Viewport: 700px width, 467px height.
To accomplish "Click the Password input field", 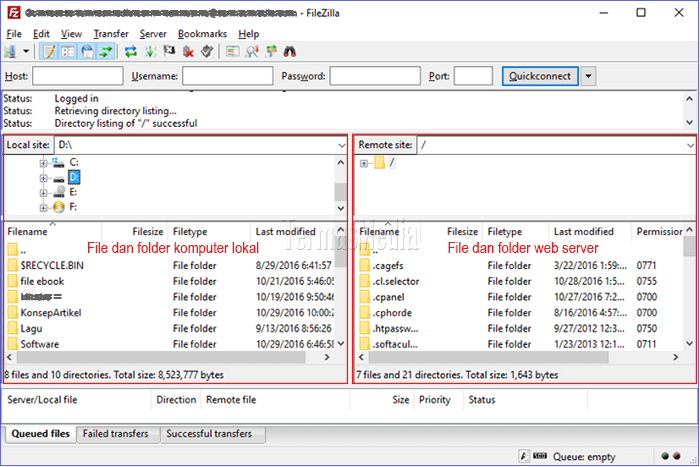I will pyautogui.click(x=375, y=76).
